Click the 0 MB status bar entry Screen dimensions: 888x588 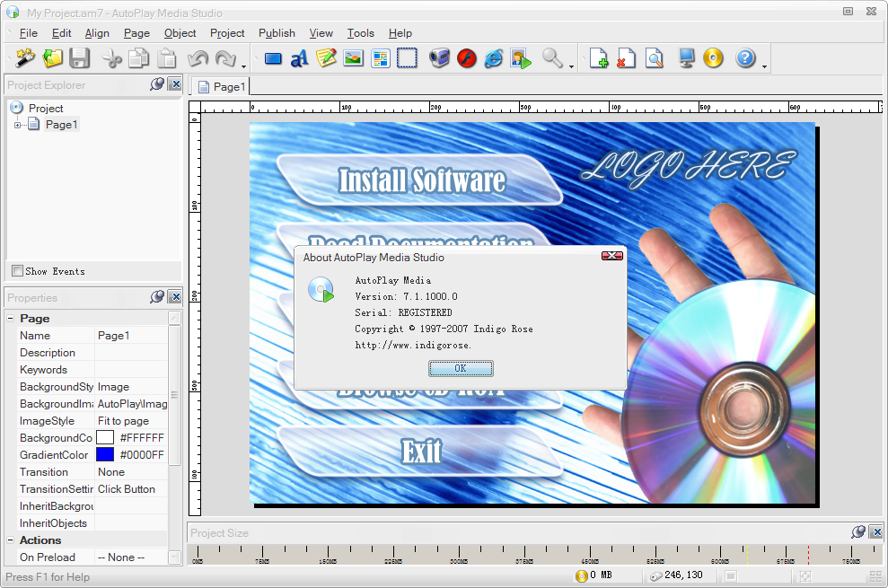pos(593,575)
